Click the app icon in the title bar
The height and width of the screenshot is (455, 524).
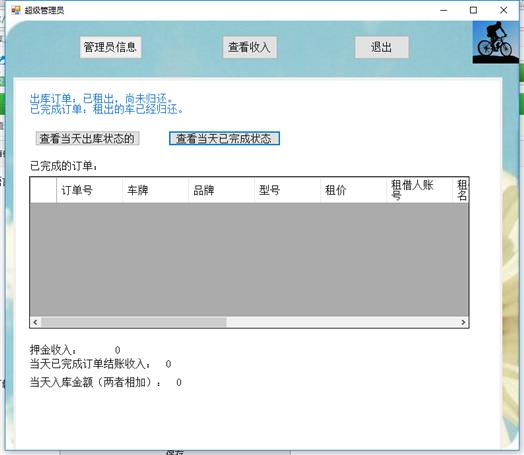[15, 10]
